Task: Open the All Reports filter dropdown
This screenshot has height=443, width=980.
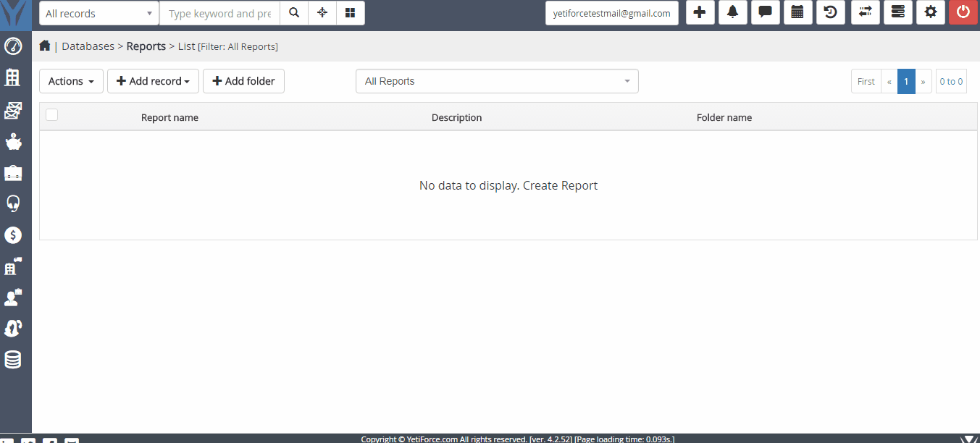Action: click(497, 81)
